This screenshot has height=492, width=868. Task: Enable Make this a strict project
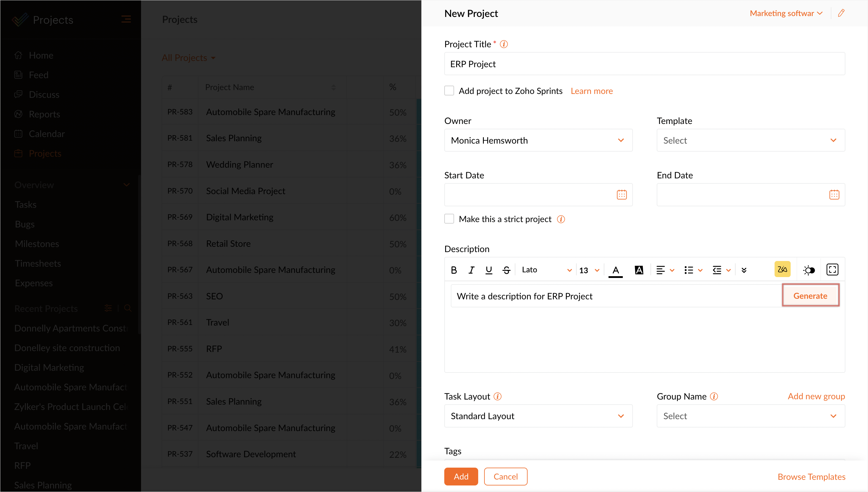click(x=449, y=219)
